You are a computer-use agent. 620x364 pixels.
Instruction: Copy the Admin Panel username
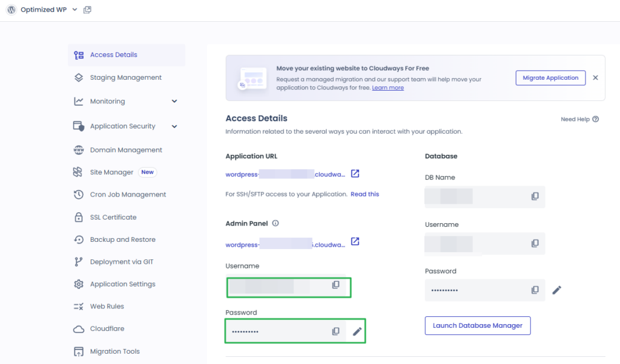(335, 285)
